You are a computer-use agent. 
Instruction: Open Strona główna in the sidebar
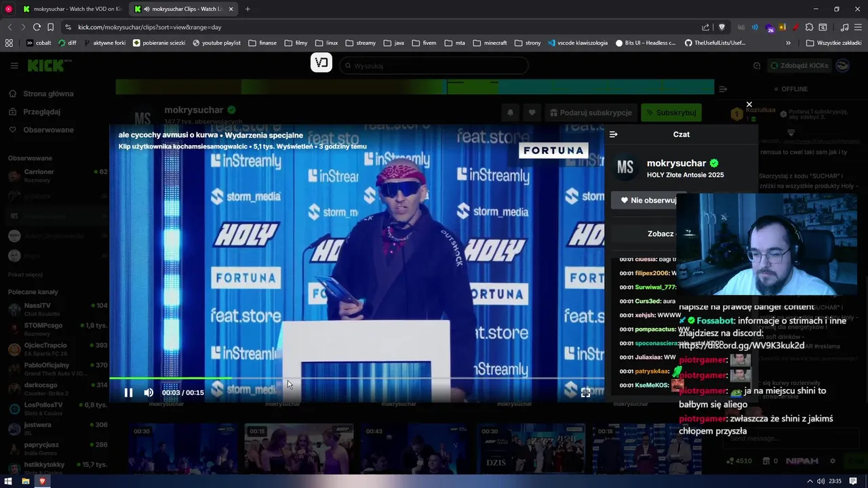[x=48, y=94]
